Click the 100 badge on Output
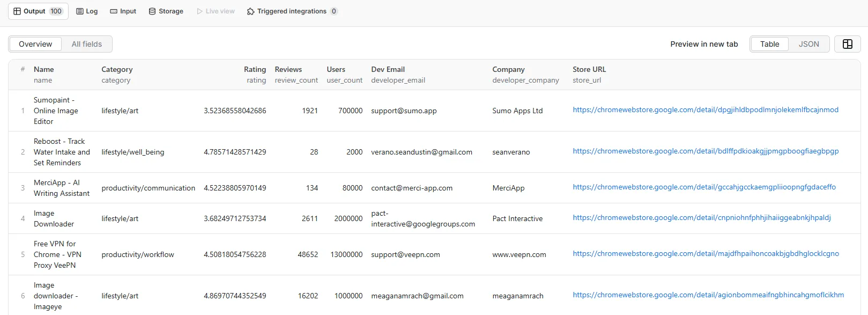 coord(56,11)
